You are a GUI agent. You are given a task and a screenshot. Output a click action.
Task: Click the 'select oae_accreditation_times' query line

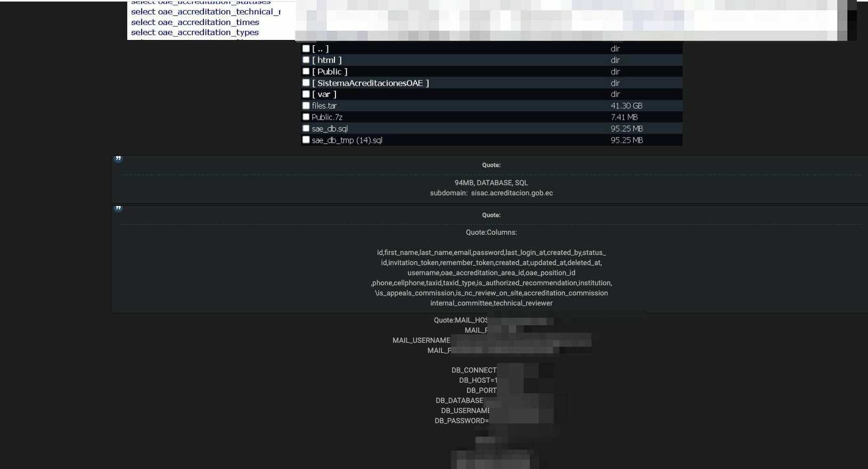tap(195, 22)
